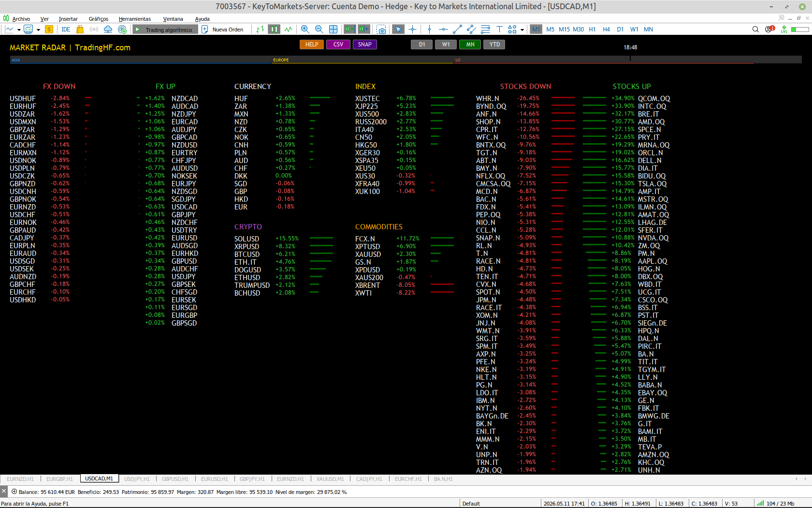812x508 pixels.
Task: Expand the new chart dropdown arrow
Action: [x=19, y=30]
